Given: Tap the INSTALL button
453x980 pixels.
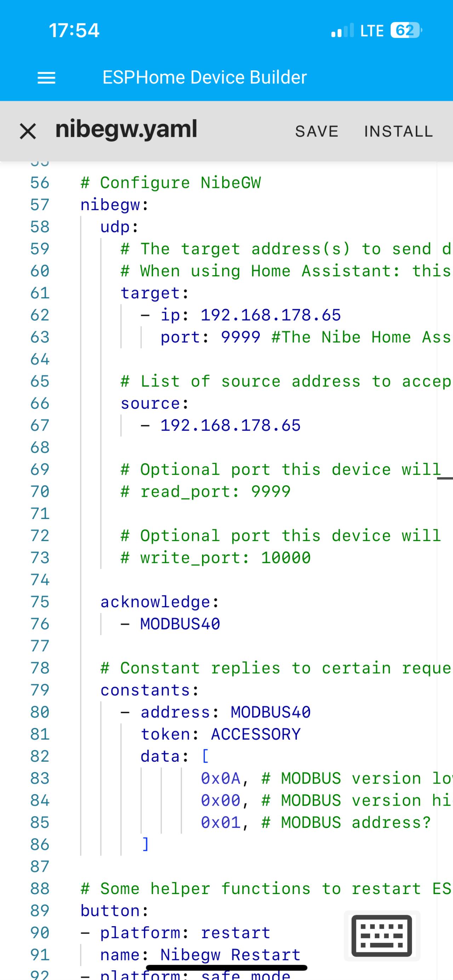Looking at the screenshot, I should click(x=398, y=131).
